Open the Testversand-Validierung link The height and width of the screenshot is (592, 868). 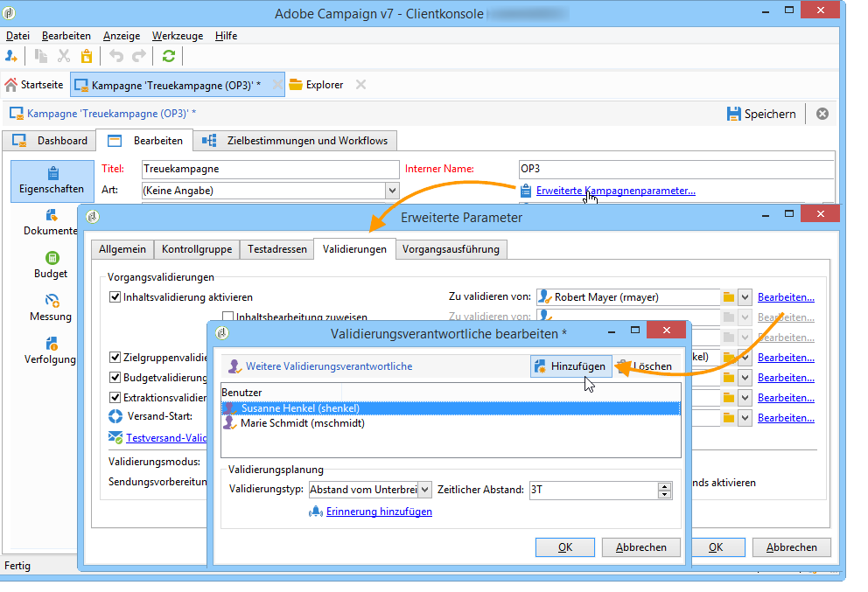coord(166,437)
